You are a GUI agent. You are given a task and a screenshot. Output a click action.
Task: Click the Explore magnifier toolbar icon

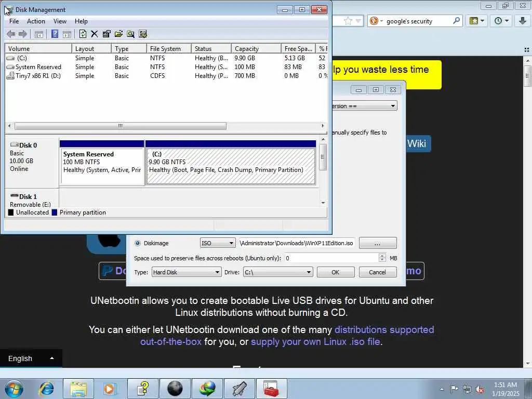[x=130, y=34]
